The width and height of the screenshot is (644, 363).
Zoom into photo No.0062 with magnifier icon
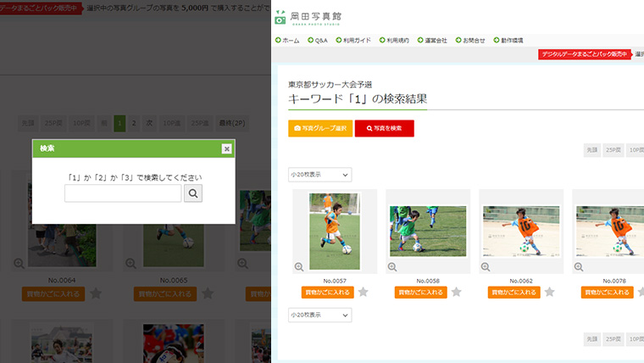pyautogui.click(x=486, y=267)
